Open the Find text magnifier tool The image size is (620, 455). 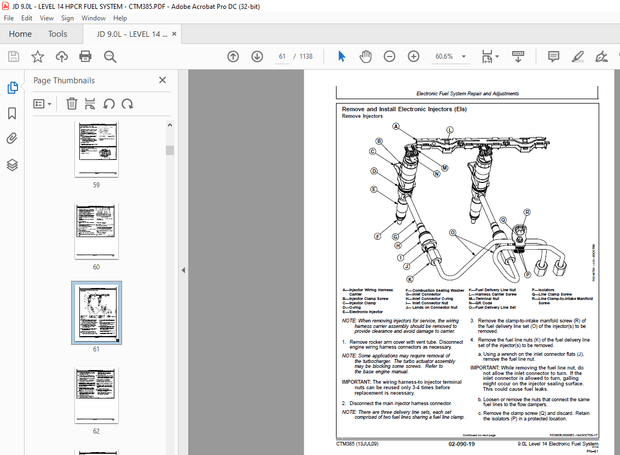(110, 57)
